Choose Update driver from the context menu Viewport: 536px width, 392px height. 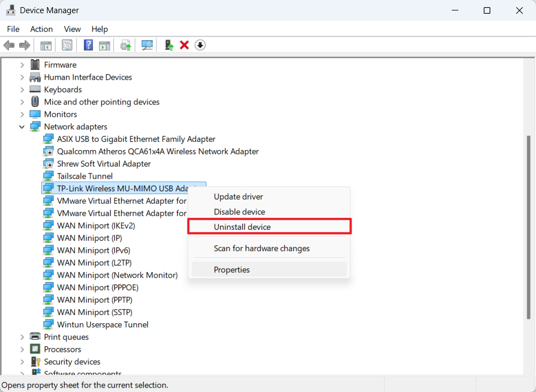point(238,196)
